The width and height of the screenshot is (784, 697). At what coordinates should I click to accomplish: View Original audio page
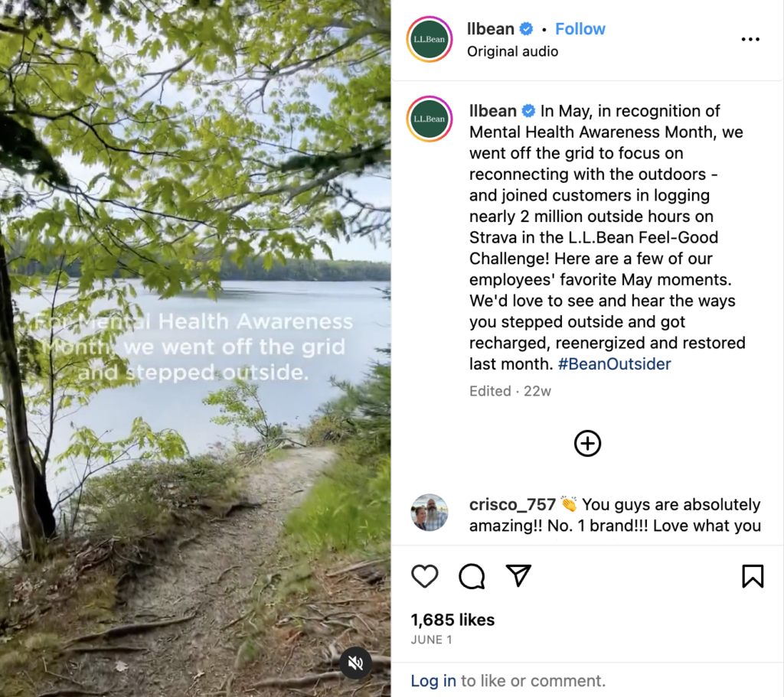pos(512,52)
